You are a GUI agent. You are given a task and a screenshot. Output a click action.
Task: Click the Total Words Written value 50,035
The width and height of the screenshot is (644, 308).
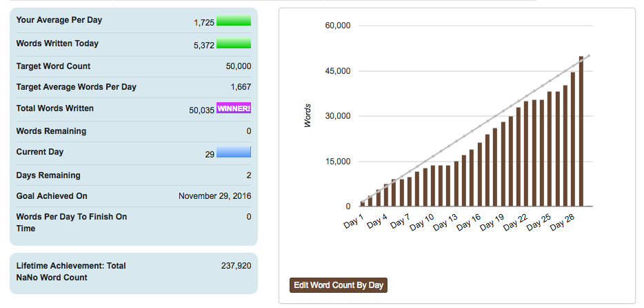[x=201, y=110]
